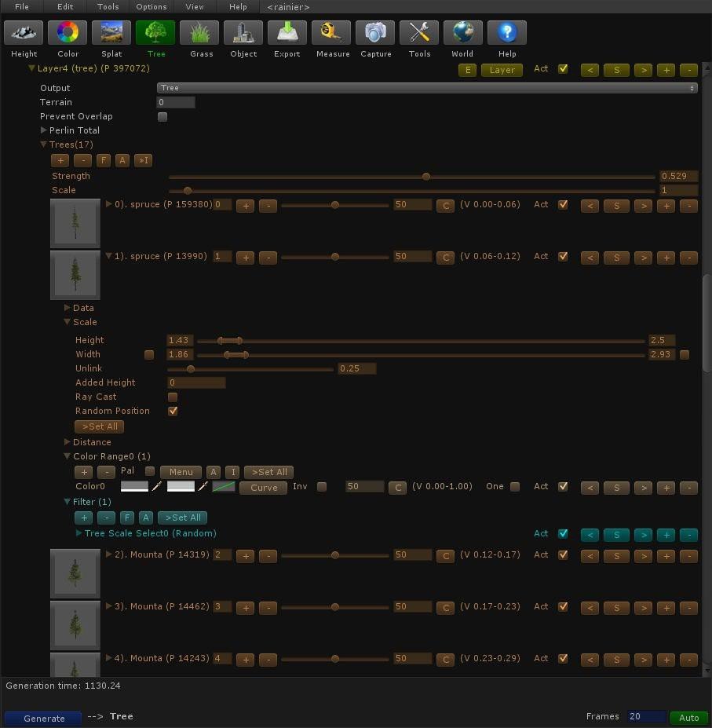Viewport: 712px width, 728px height.
Task: Open the Edit menu
Action: click(x=65, y=6)
